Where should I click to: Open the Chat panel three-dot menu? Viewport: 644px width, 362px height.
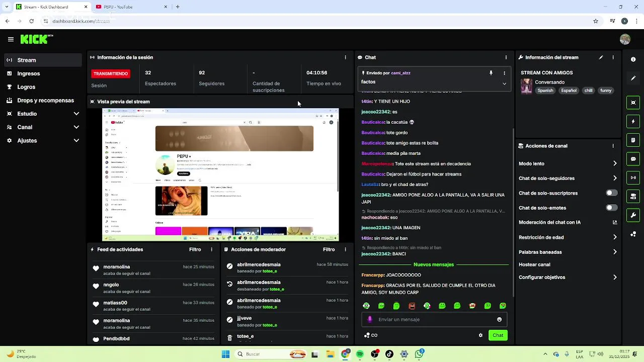point(506,57)
